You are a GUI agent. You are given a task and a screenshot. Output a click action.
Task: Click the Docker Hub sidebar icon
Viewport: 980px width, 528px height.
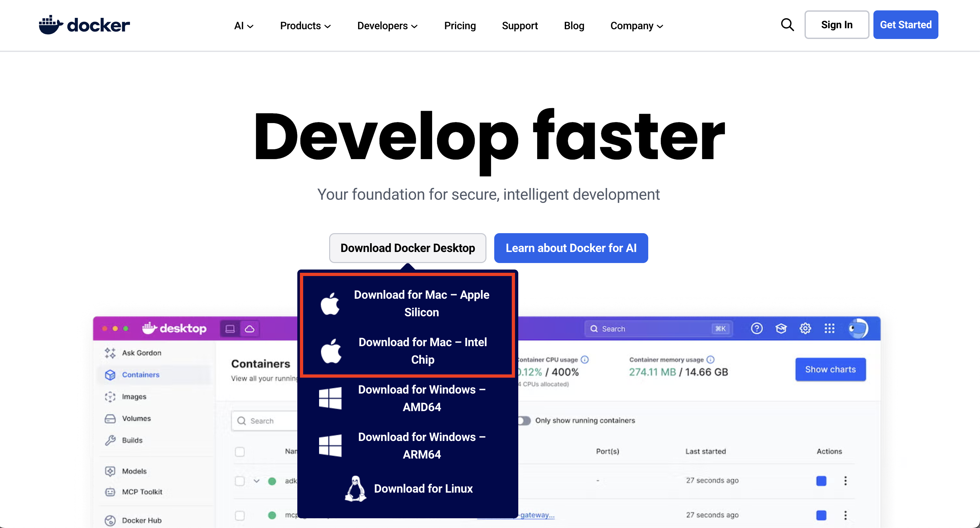tap(110, 521)
